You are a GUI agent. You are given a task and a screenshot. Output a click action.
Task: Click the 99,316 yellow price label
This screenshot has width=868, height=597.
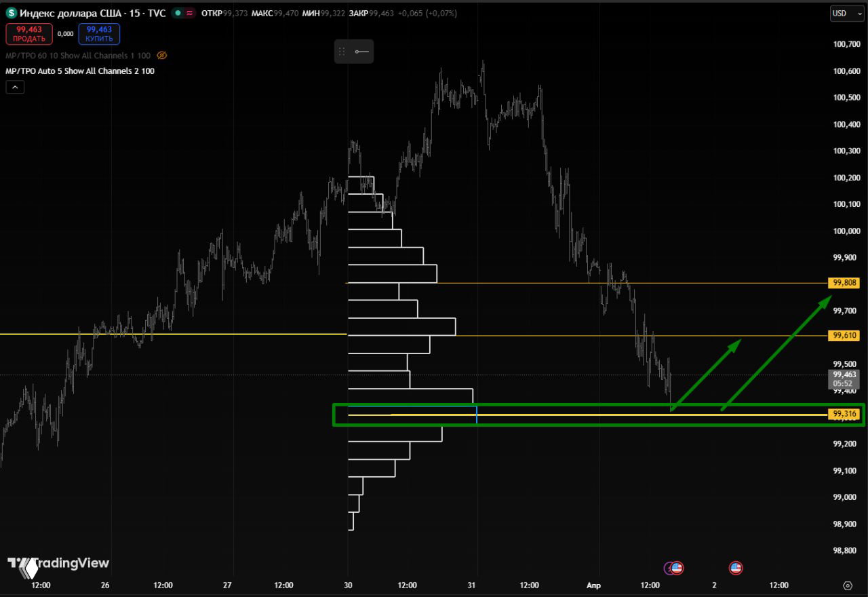click(x=845, y=415)
